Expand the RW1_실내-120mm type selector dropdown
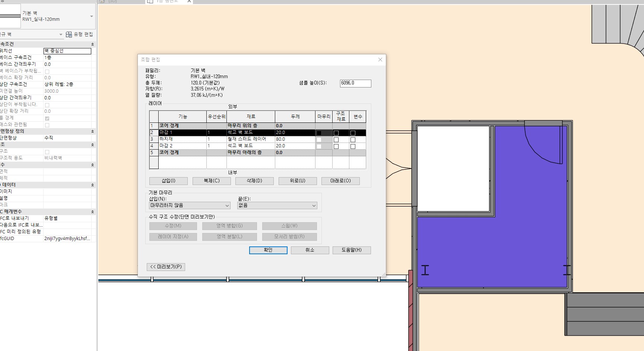Viewport: 644px width, 351px height. 92,16
